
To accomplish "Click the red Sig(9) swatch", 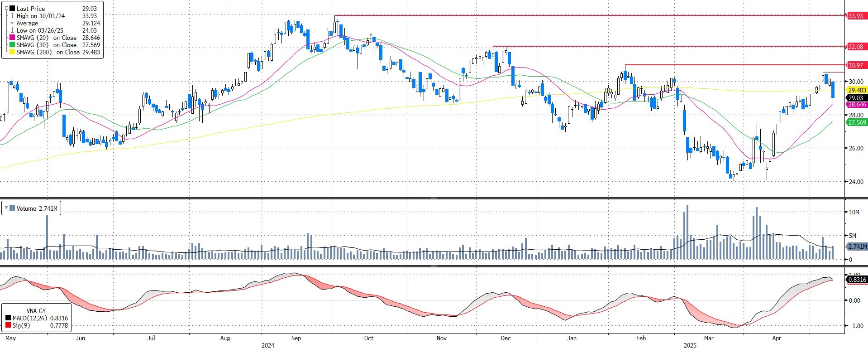I will [8, 325].
